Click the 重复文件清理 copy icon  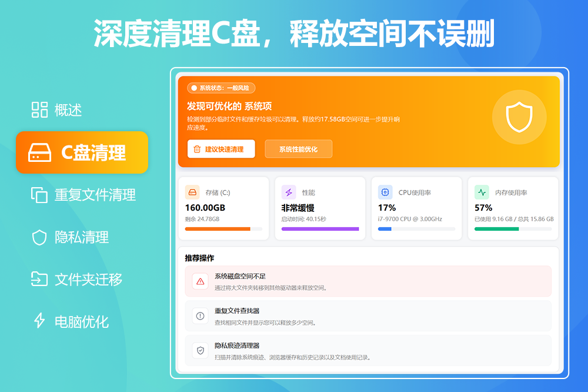(39, 195)
